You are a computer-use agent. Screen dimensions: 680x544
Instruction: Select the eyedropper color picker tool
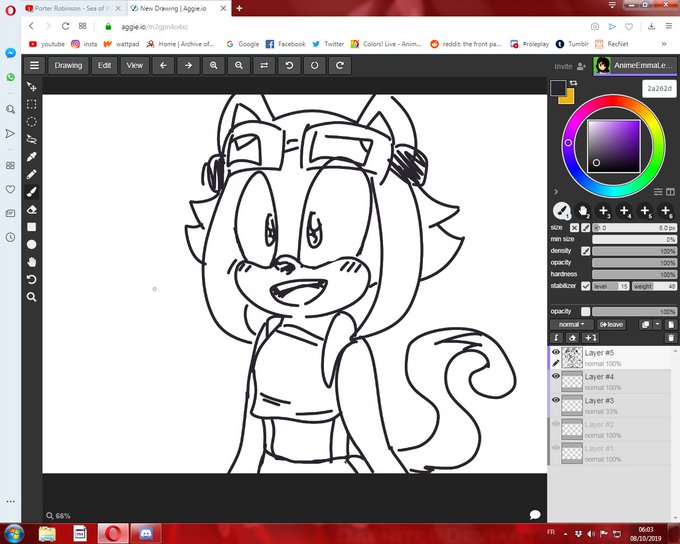pos(32,157)
